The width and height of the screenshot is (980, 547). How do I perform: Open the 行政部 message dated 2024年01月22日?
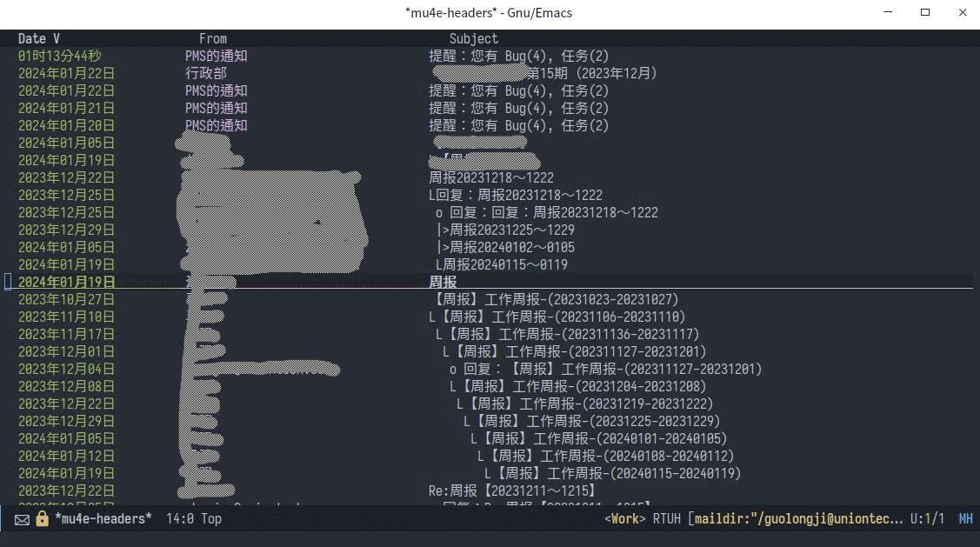click(x=591, y=73)
